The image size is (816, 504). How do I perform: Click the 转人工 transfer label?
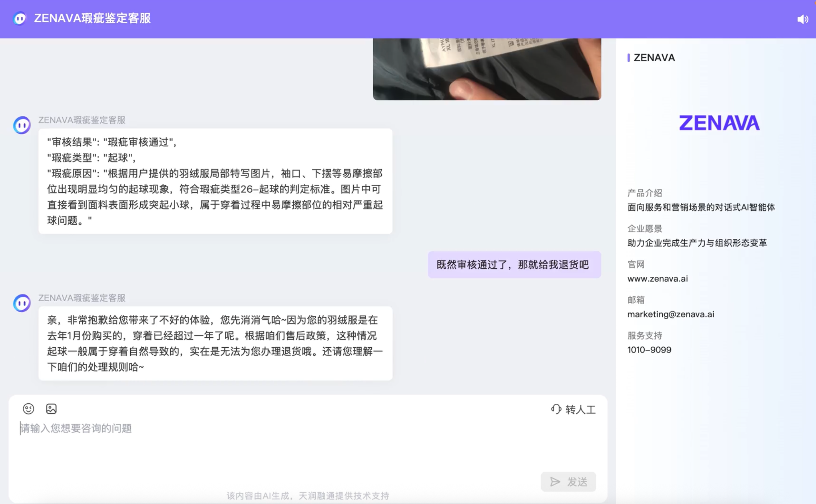click(580, 410)
